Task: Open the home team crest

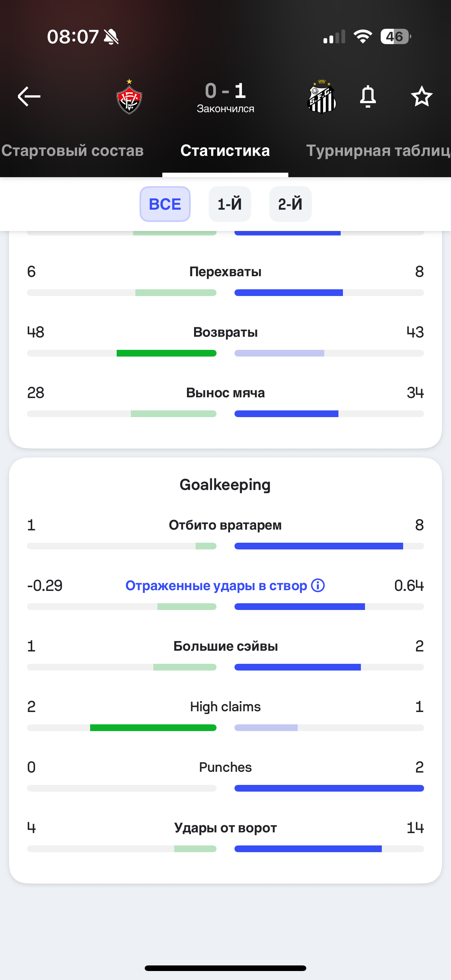Action: pyautogui.click(x=129, y=98)
